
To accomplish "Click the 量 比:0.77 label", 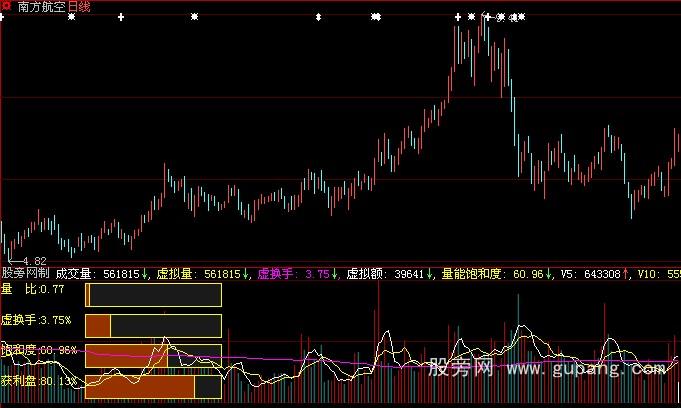I will tap(33, 289).
